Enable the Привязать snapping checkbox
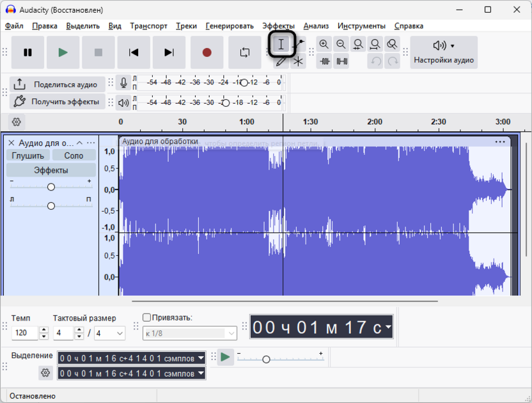The image size is (532, 403). tap(146, 317)
